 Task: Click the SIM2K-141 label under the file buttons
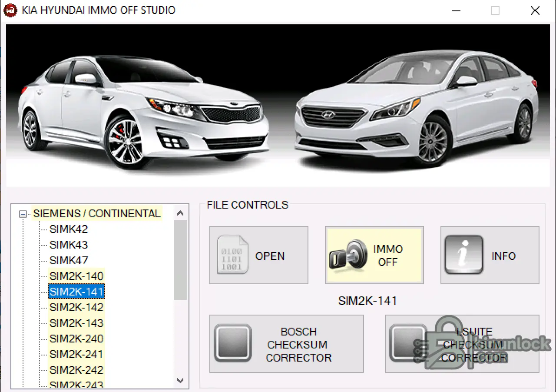point(367,301)
